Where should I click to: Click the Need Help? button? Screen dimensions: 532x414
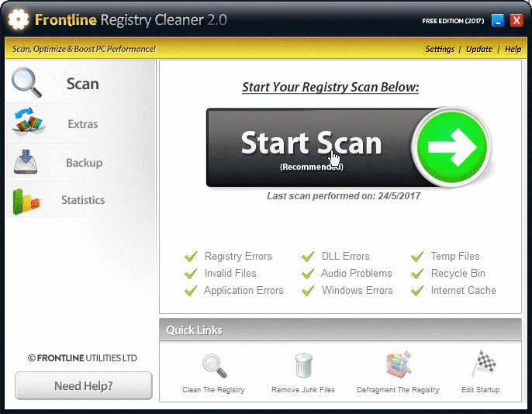(84, 385)
